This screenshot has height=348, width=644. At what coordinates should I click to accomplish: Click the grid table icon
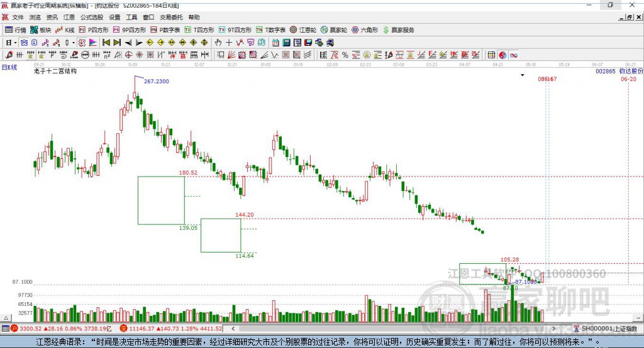pos(491,55)
